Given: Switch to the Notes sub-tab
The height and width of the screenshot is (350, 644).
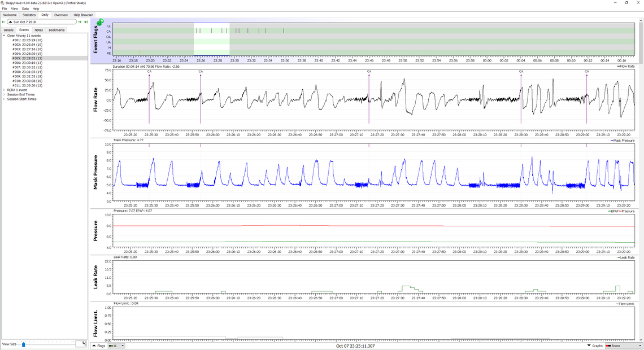Looking at the screenshot, I should point(38,30).
